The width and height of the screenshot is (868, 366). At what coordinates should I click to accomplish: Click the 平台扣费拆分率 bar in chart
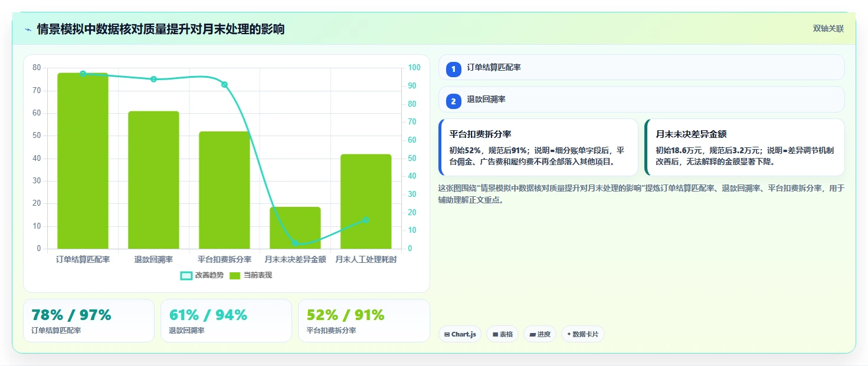(x=224, y=190)
